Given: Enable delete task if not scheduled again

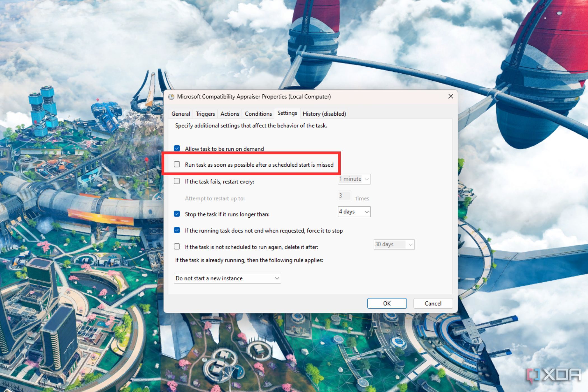Looking at the screenshot, I should [177, 246].
